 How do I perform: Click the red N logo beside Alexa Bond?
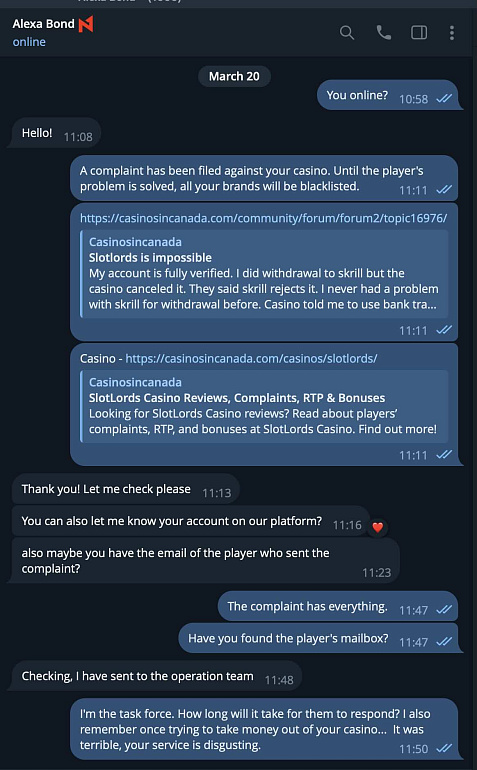pos(86,24)
